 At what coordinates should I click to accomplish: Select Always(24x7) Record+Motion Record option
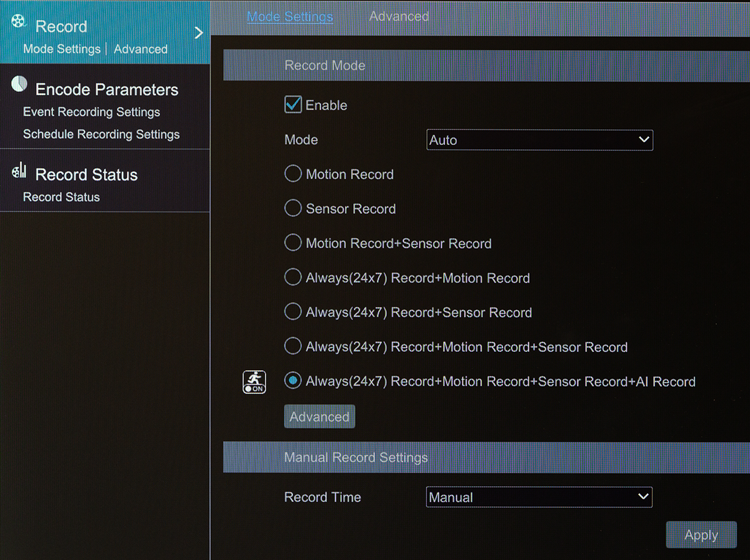(292, 277)
